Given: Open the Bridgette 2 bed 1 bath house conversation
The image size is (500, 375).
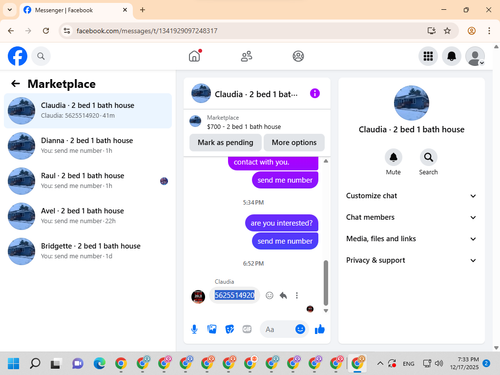Looking at the screenshot, I should (88, 251).
